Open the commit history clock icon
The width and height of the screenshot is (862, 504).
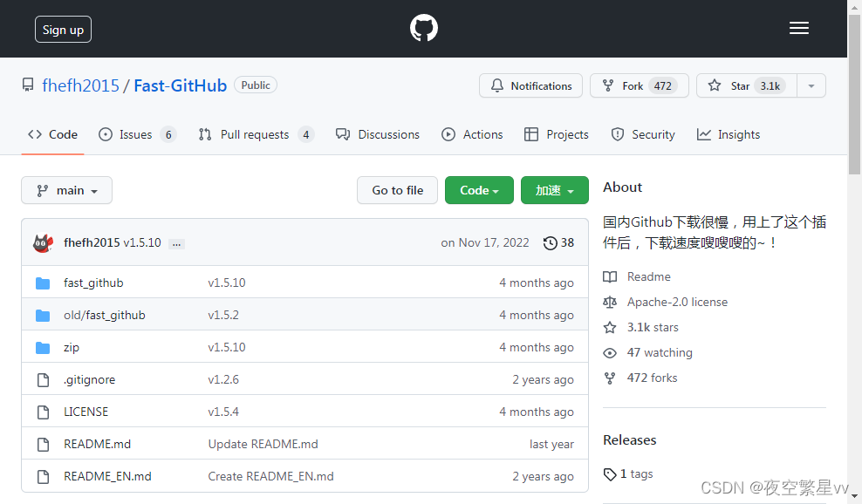pyautogui.click(x=550, y=243)
